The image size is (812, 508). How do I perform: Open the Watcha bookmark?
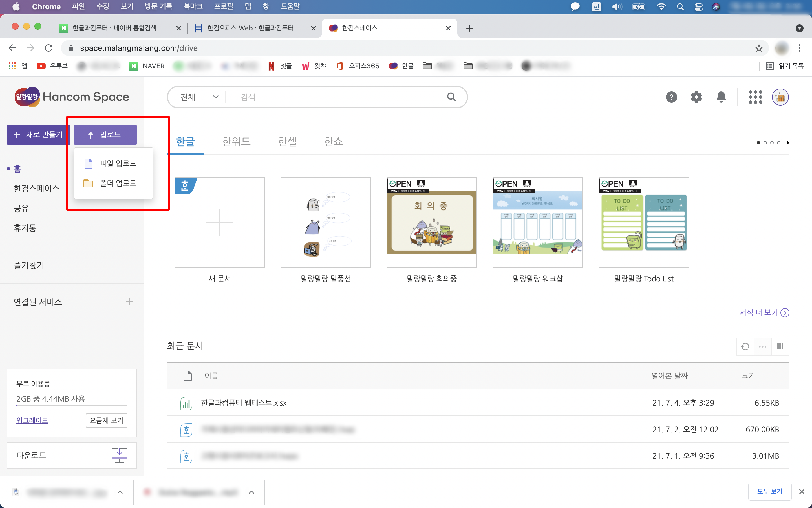click(x=314, y=66)
